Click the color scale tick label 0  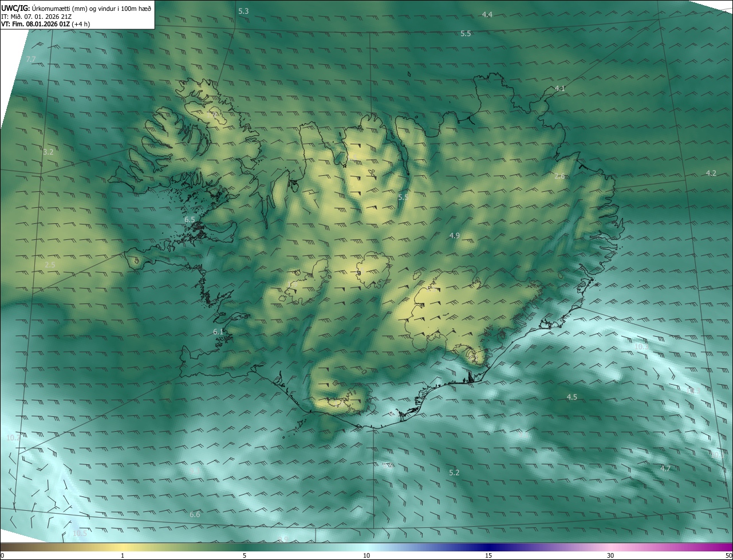tap(2, 555)
